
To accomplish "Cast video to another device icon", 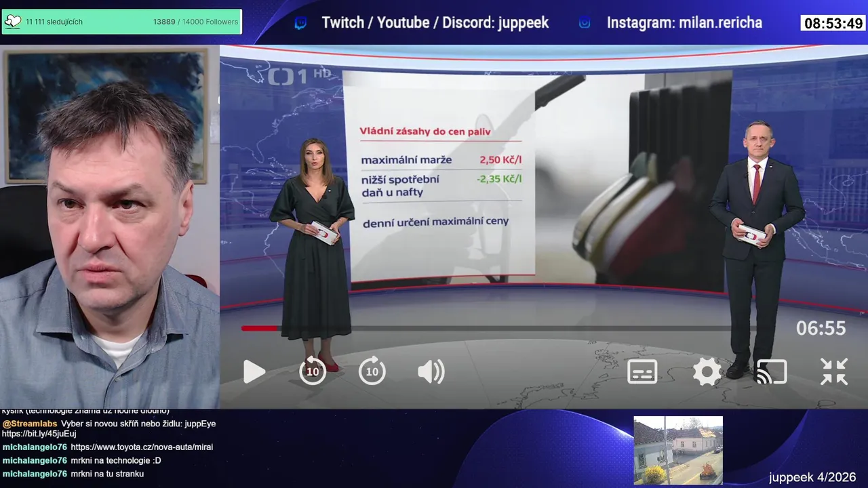I will point(772,371).
